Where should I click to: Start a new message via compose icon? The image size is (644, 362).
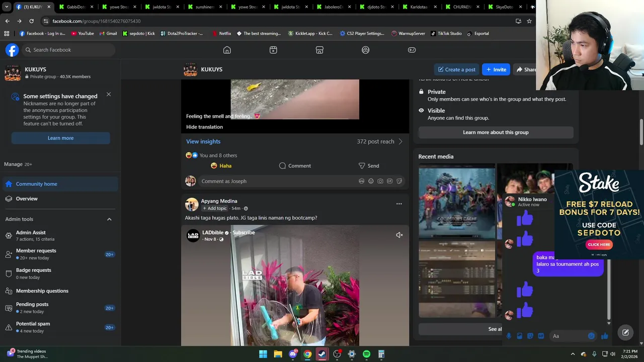(x=625, y=332)
